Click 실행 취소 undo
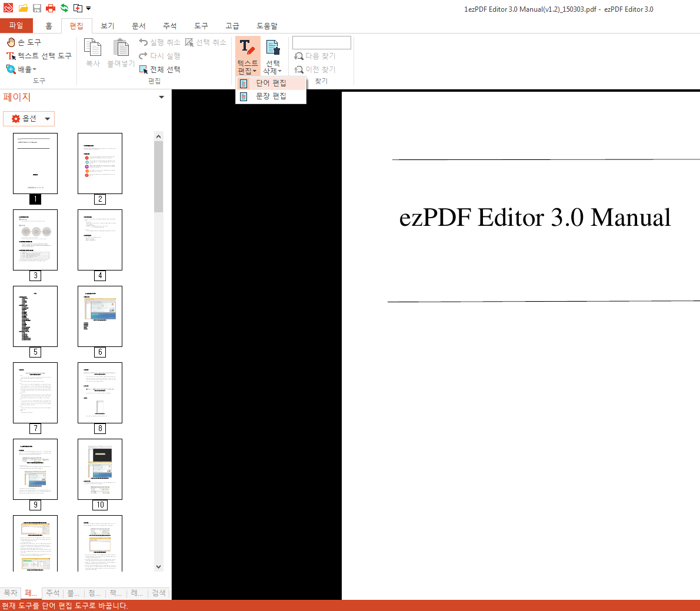 pos(159,42)
